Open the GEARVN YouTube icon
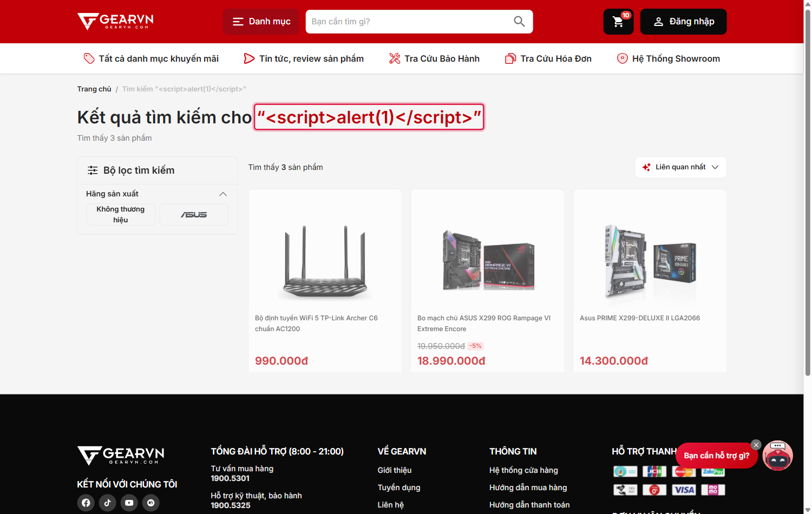 129,503
